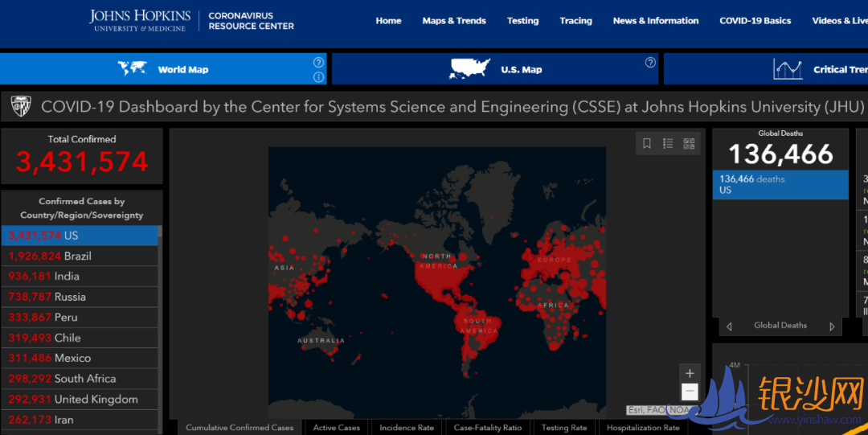868x435 pixels.
Task: Go to next panel with right arrow in Global Deaths
Action: [832, 326]
